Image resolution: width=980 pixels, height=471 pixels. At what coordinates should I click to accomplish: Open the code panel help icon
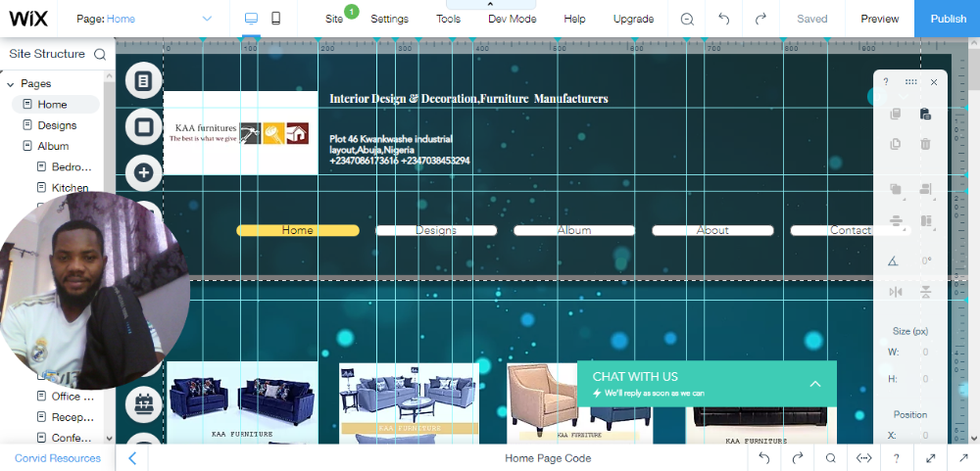(897, 458)
